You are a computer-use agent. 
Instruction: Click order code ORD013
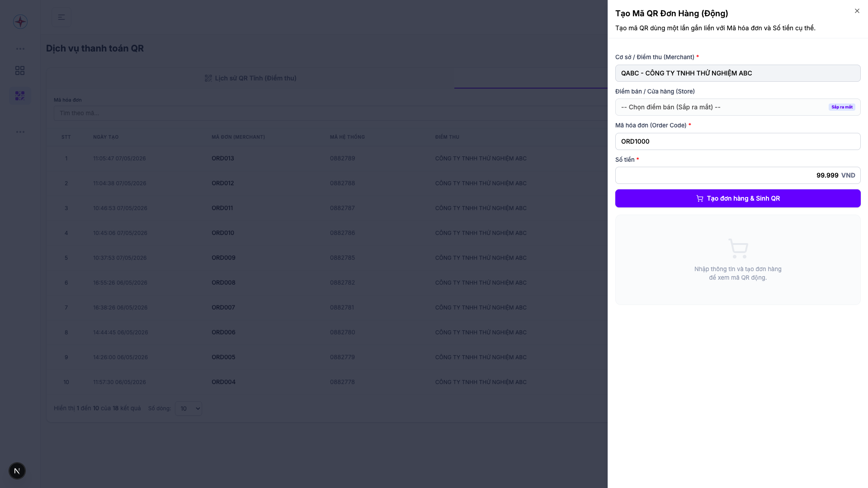click(223, 158)
